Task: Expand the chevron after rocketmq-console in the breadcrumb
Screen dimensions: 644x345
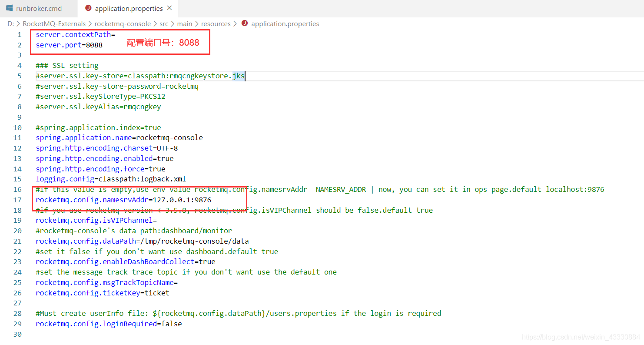Action: click(155, 24)
